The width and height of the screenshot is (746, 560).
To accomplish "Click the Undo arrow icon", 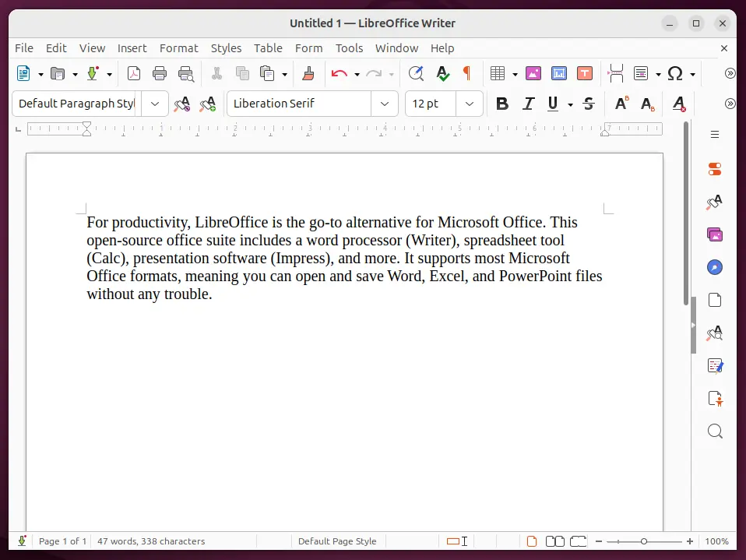I will click(339, 74).
